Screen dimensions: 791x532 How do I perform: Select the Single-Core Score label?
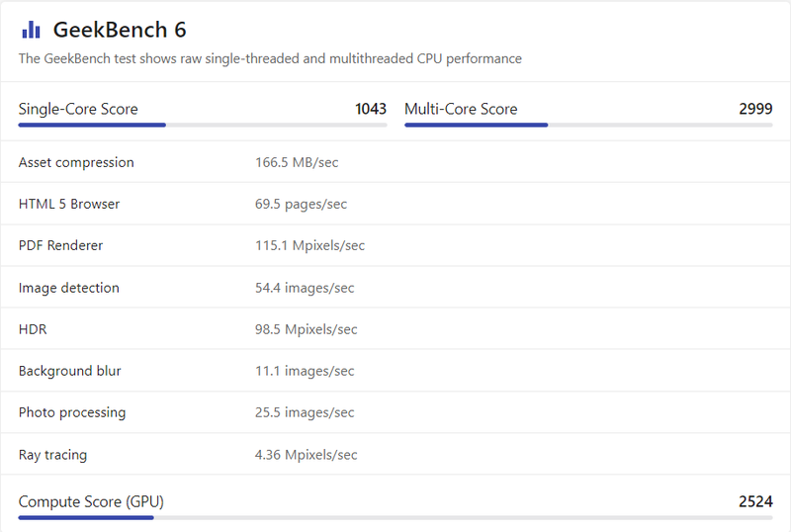click(x=78, y=109)
